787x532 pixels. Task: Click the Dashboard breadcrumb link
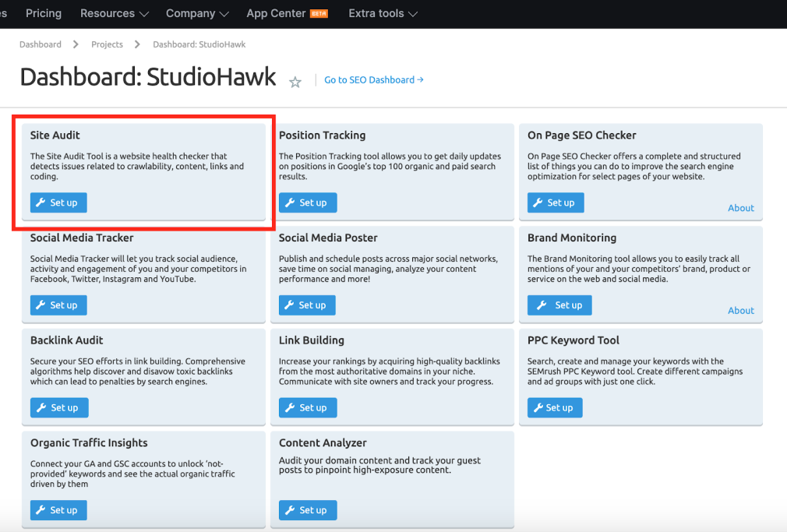[x=41, y=44]
